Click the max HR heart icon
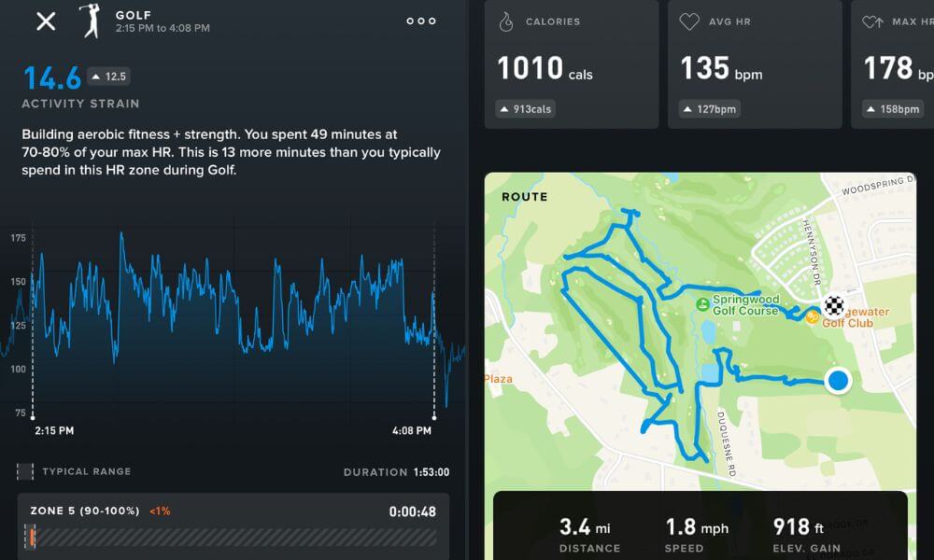Image resolution: width=934 pixels, height=560 pixels. [x=872, y=21]
